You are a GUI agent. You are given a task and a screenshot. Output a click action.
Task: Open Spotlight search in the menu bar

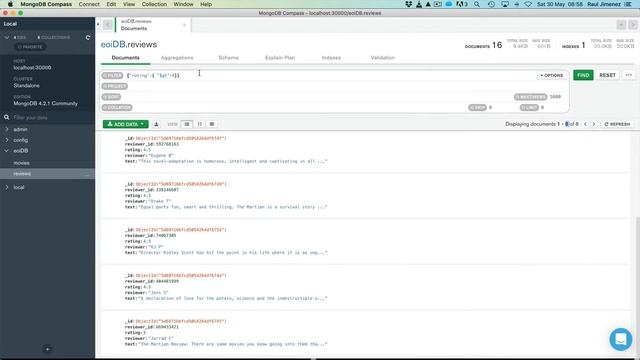(477, 4)
